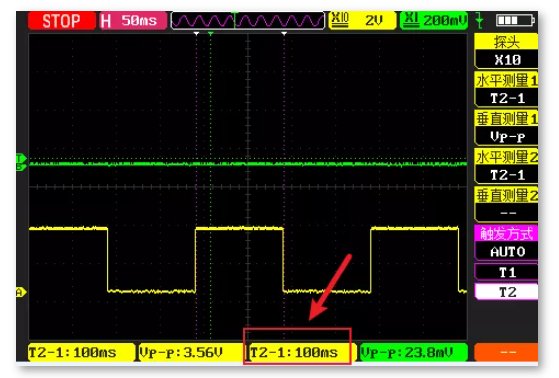559x378 pixels.
Task: Click the green trigger position marker at top
Action: [x=211, y=34]
